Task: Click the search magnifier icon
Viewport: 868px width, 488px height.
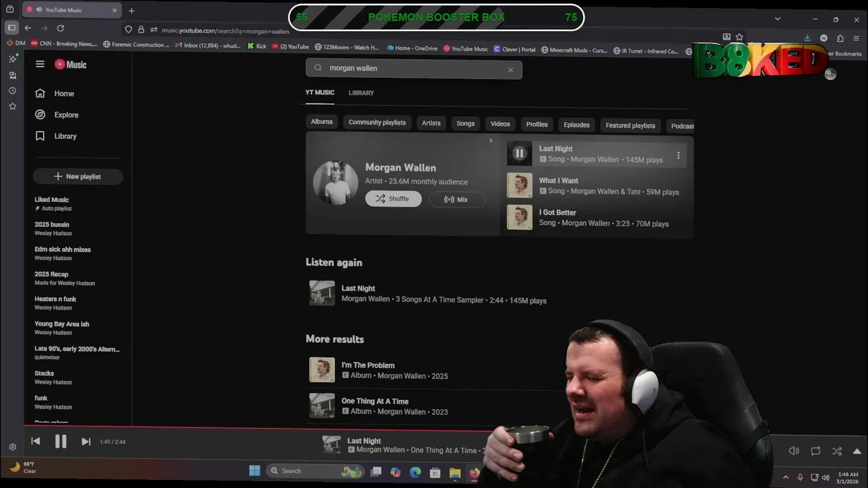Action: pyautogui.click(x=317, y=68)
